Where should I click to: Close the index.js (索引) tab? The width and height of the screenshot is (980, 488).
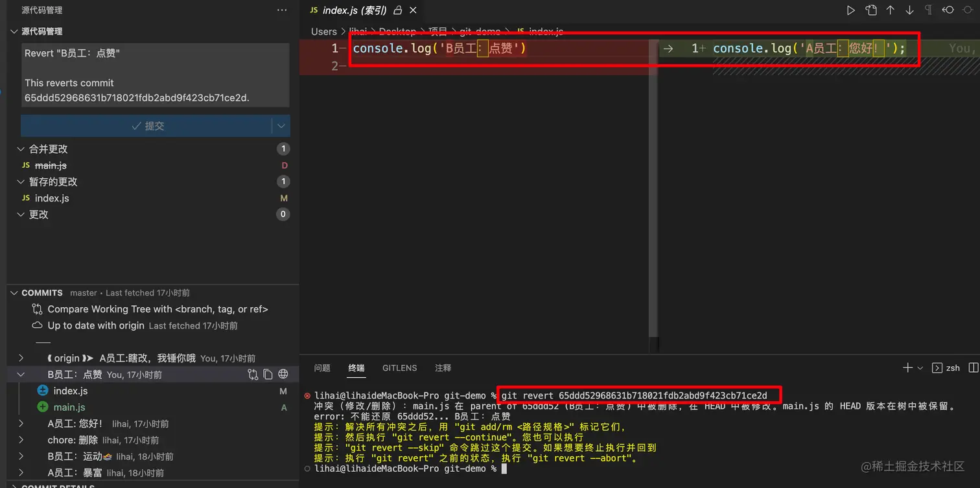[x=414, y=10]
